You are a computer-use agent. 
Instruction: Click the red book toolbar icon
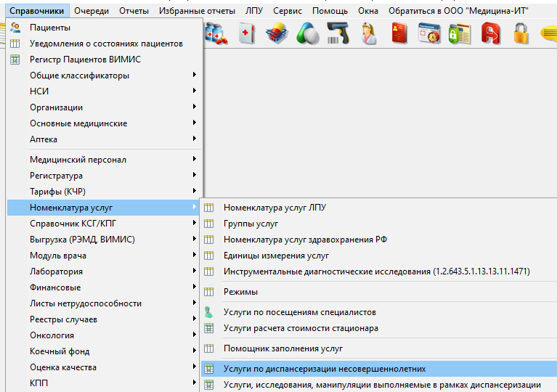(x=399, y=34)
